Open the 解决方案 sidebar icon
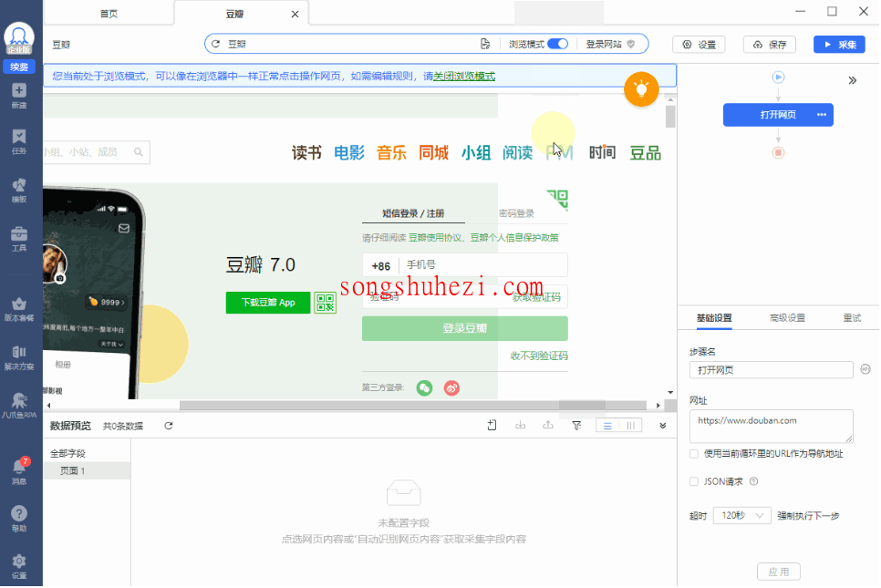The image size is (881, 588). coord(19,357)
